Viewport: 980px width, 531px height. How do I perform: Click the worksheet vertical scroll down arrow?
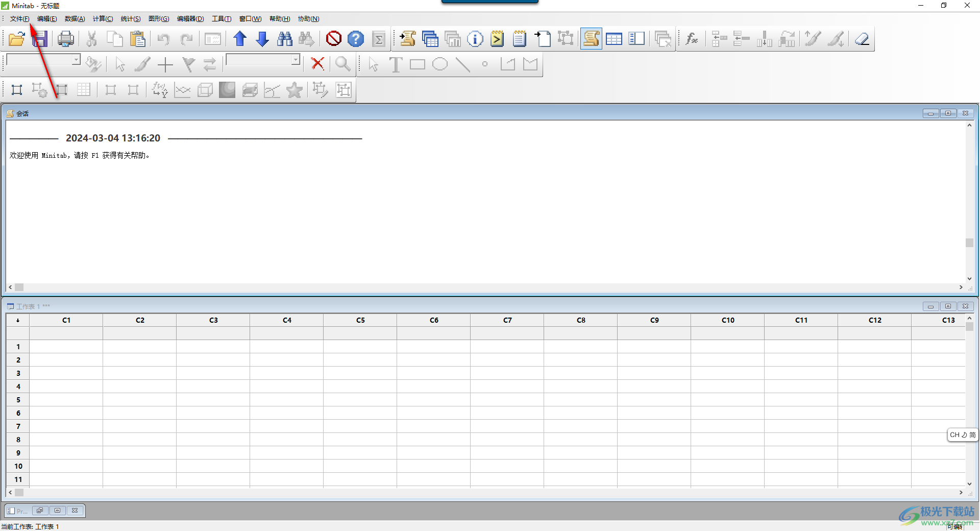(x=969, y=484)
